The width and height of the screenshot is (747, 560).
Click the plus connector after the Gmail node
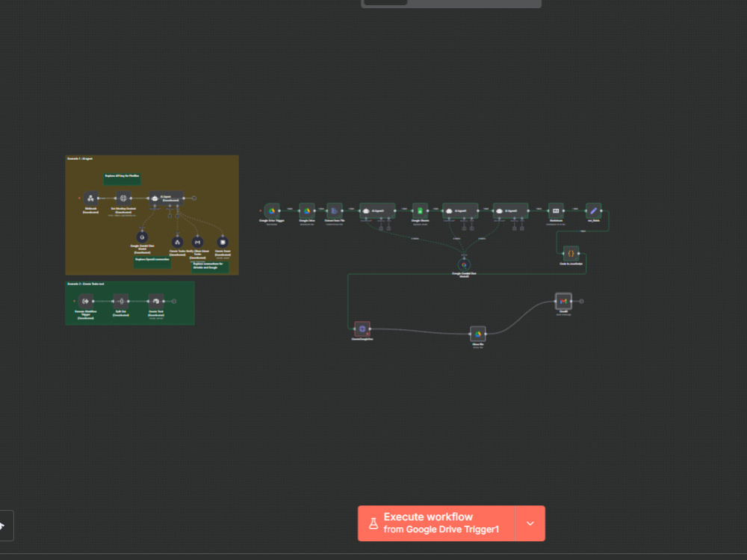click(581, 301)
